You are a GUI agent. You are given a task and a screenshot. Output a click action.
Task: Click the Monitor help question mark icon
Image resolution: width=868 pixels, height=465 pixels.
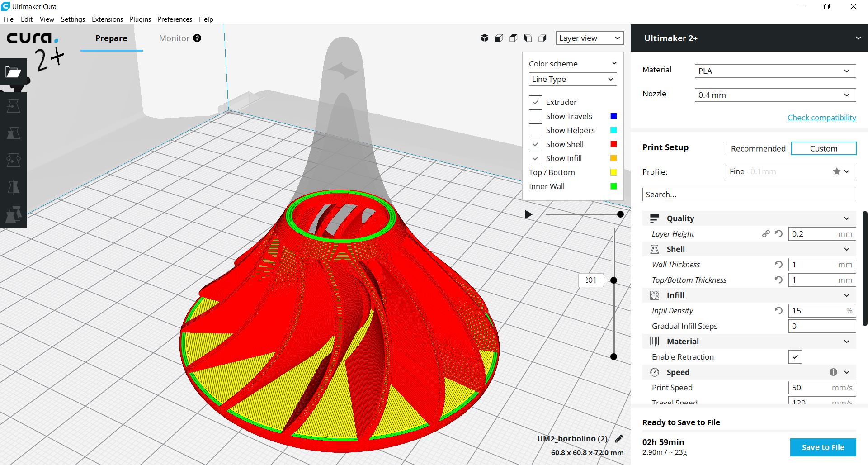pyautogui.click(x=197, y=38)
